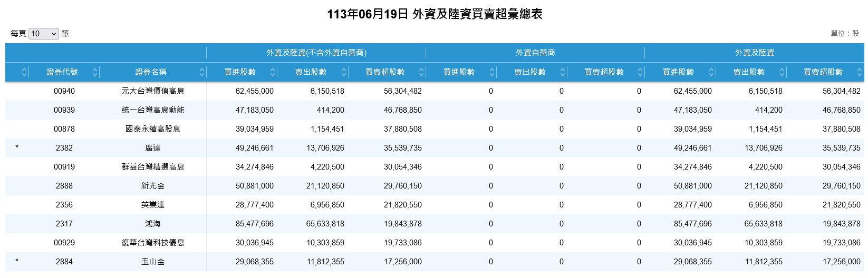
Task: Click the title 113年06月19日 外資及陸資買賣超彙總表
Action: (x=435, y=14)
